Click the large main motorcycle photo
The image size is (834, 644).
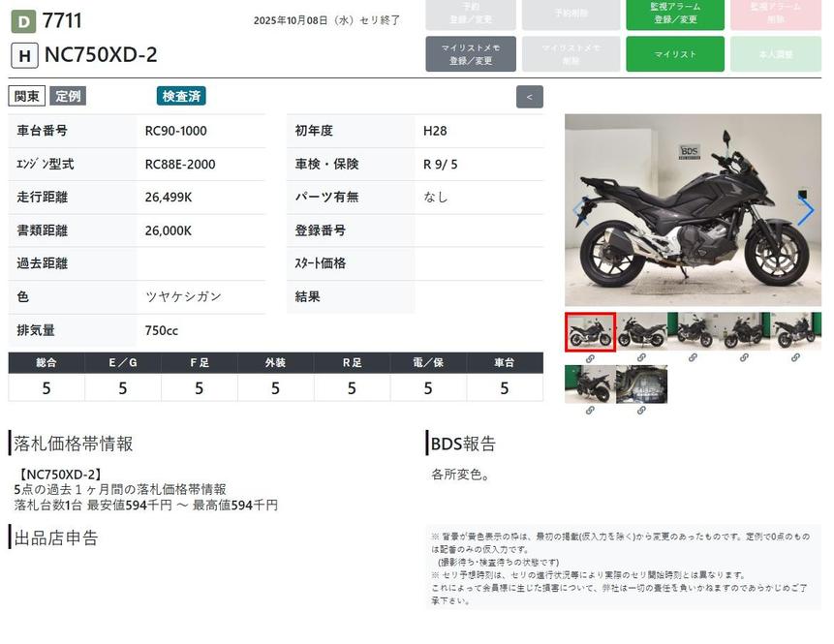coord(693,210)
